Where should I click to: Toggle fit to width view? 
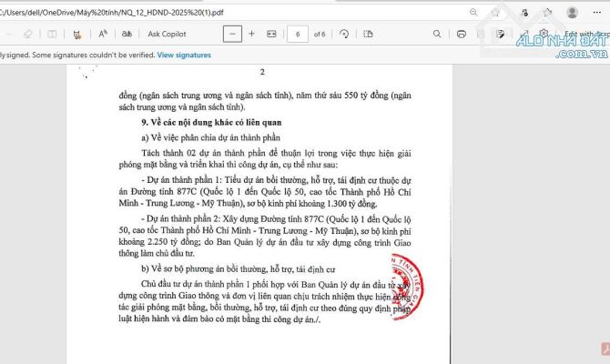[271, 34]
